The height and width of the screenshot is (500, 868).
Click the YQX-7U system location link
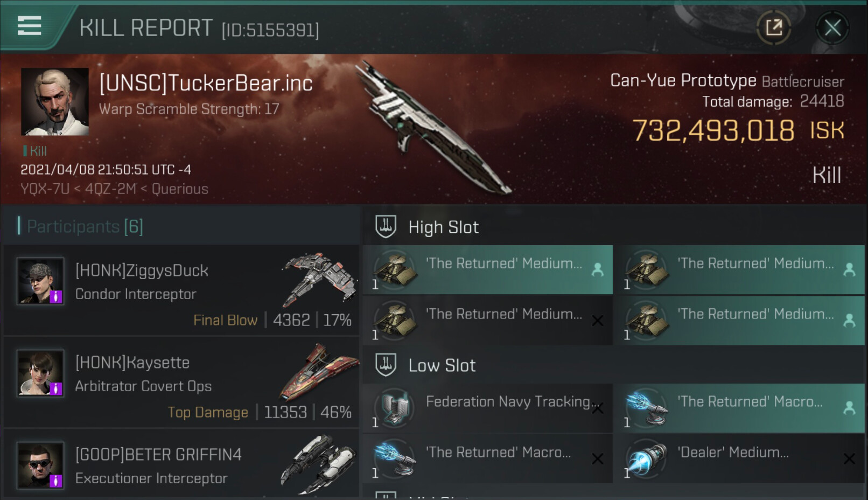(45, 189)
